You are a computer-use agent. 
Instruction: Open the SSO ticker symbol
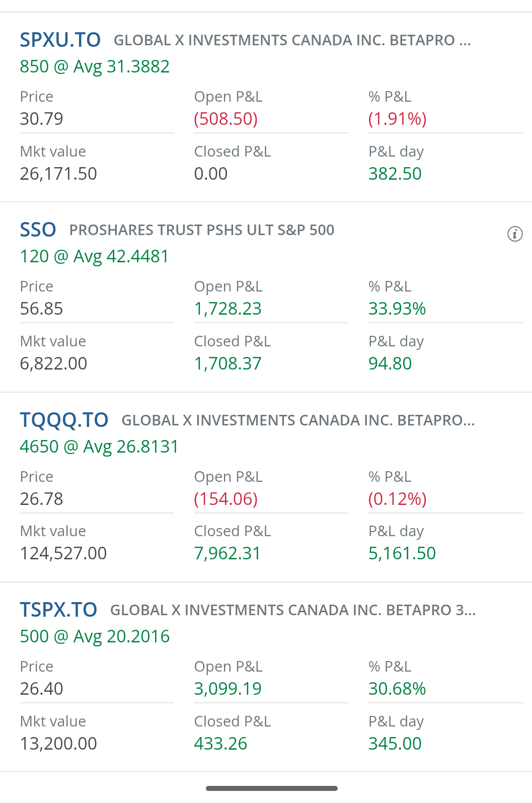pos(38,230)
